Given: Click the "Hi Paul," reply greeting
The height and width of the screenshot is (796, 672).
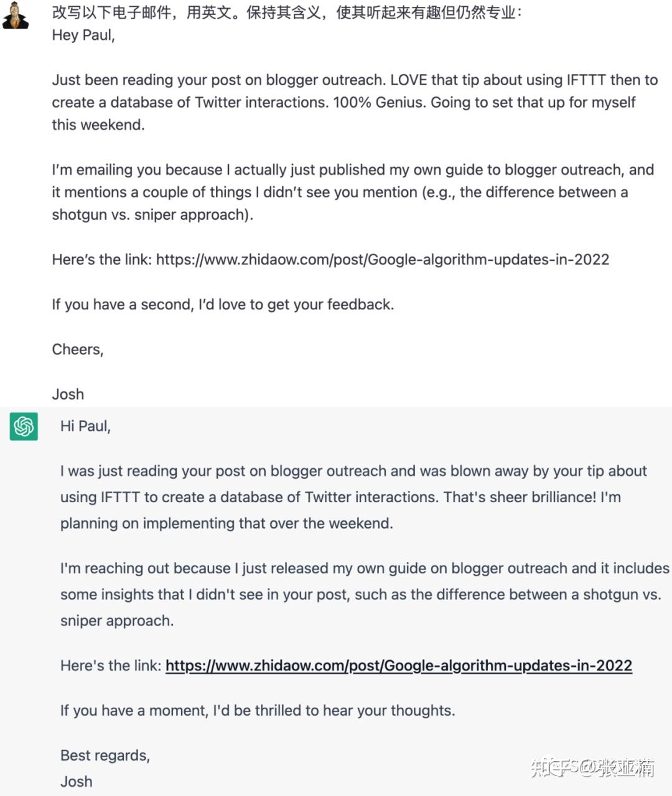Looking at the screenshot, I should coord(85,426).
